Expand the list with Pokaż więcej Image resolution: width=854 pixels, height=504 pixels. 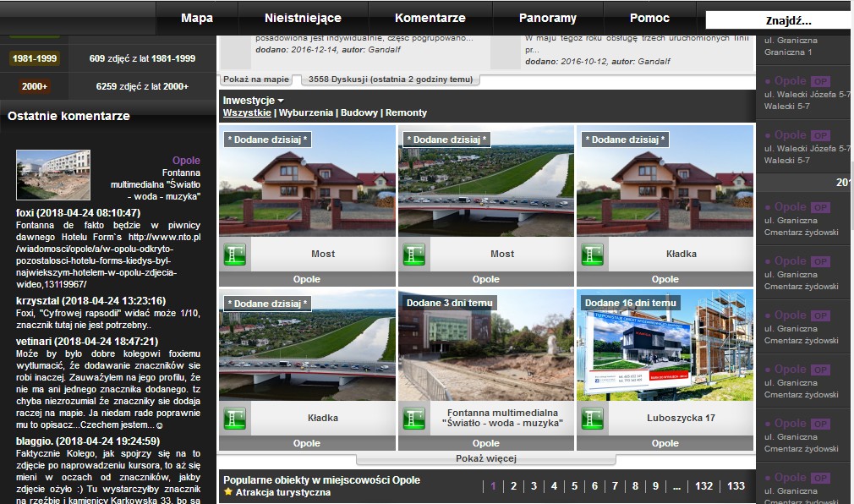[x=485, y=459]
